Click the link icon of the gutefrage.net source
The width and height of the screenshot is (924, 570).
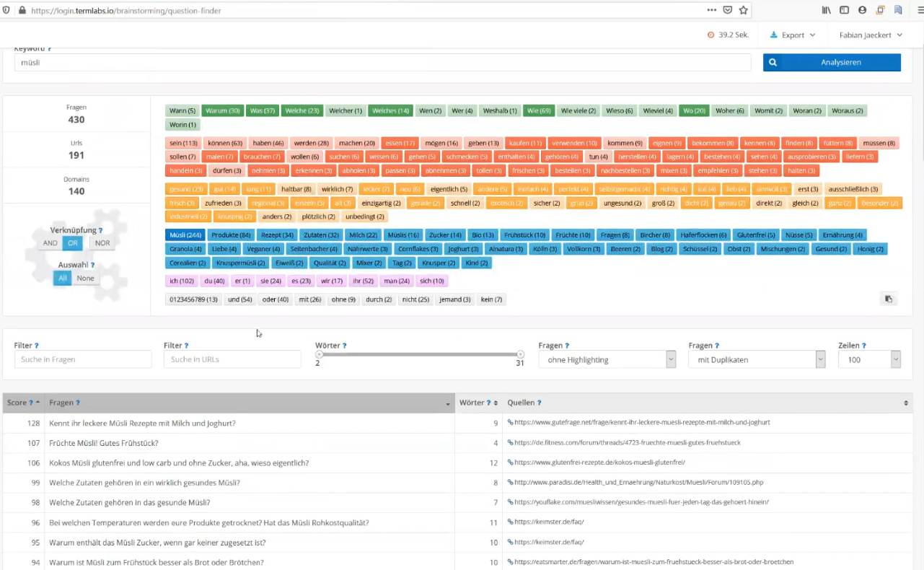point(511,423)
